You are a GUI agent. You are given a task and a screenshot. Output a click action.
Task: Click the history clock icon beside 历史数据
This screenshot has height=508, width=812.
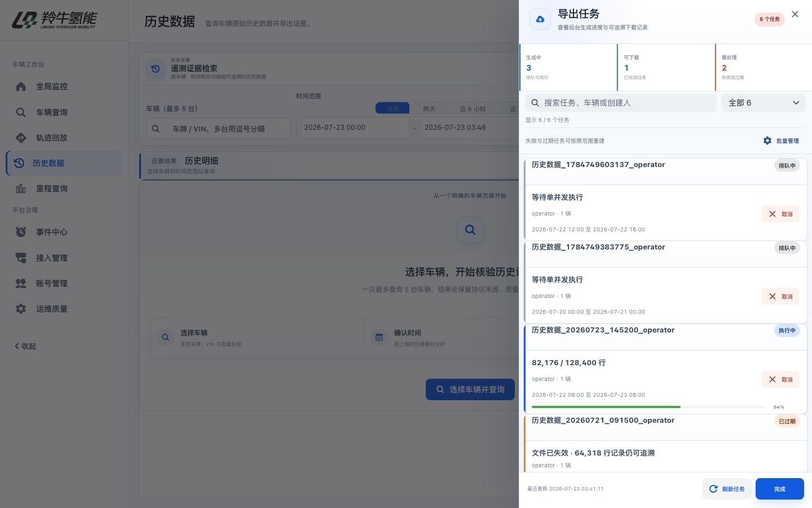click(19, 163)
